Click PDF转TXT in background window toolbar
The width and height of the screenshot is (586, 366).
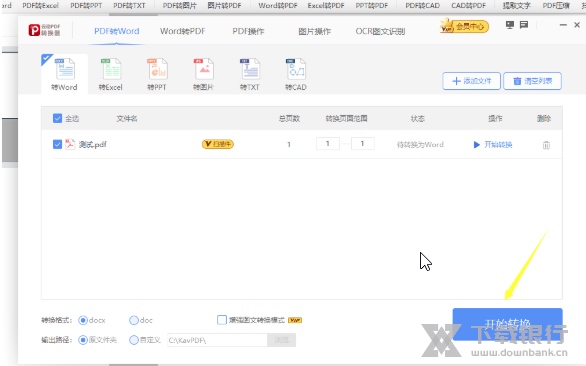(129, 6)
